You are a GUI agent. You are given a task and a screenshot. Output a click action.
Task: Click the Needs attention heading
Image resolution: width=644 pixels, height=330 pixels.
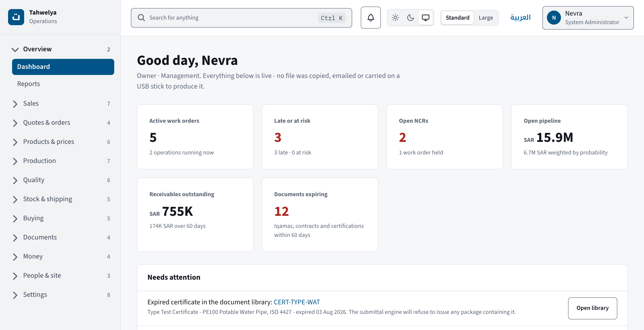[174, 277]
